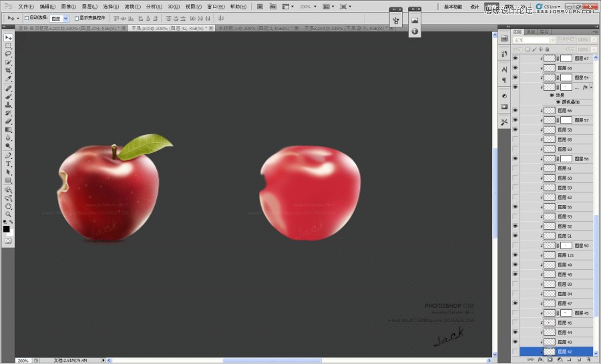
Task: Select the Pen tool
Action: pos(8,156)
